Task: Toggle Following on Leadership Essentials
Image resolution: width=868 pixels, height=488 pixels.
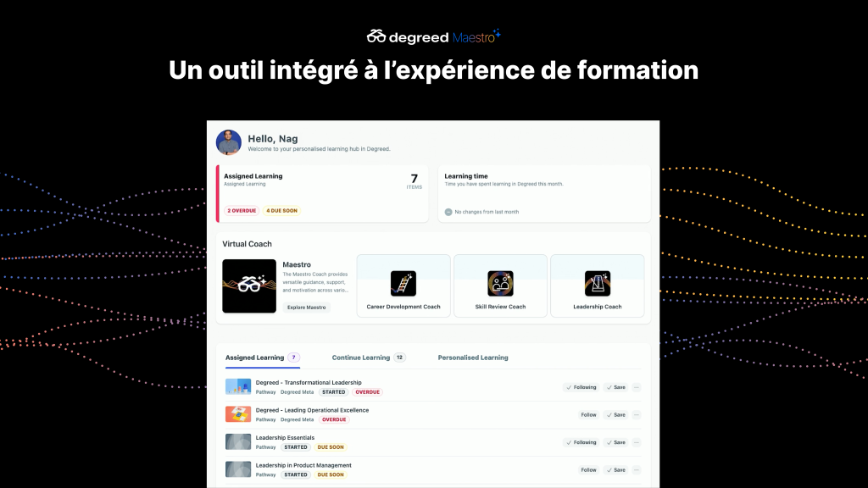Action: pos(581,442)
